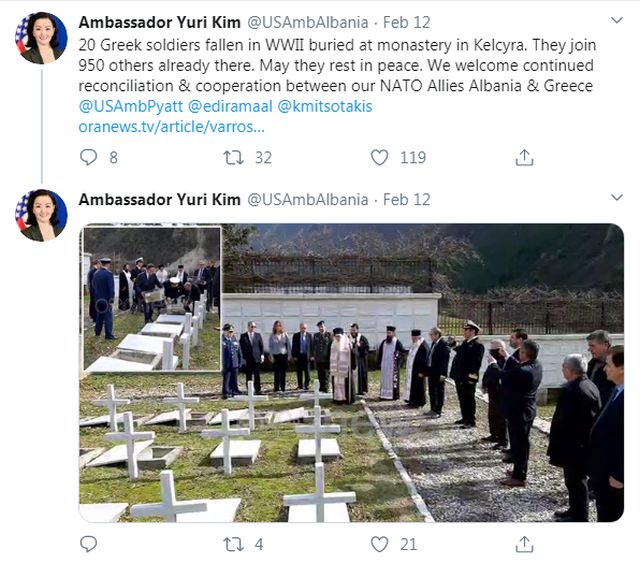Open Ambassador Yuri Kim's name on first tweet
640x564 pixels.
coord(160,22)
